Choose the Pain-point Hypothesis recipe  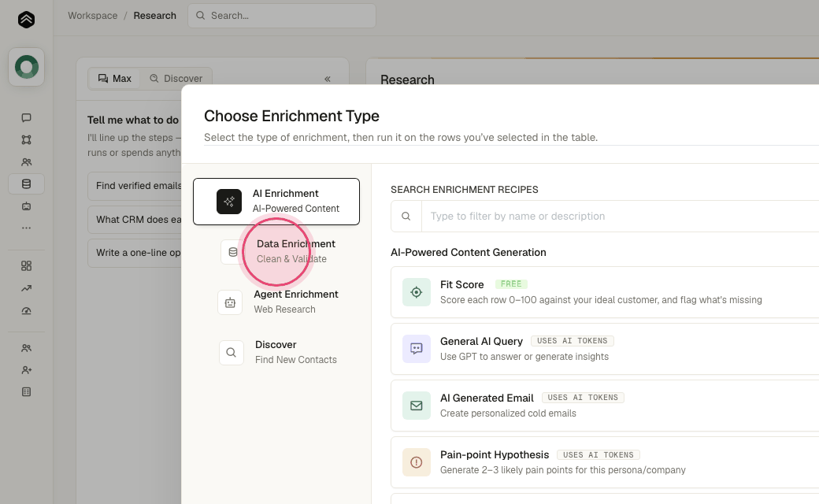[605, 462]
